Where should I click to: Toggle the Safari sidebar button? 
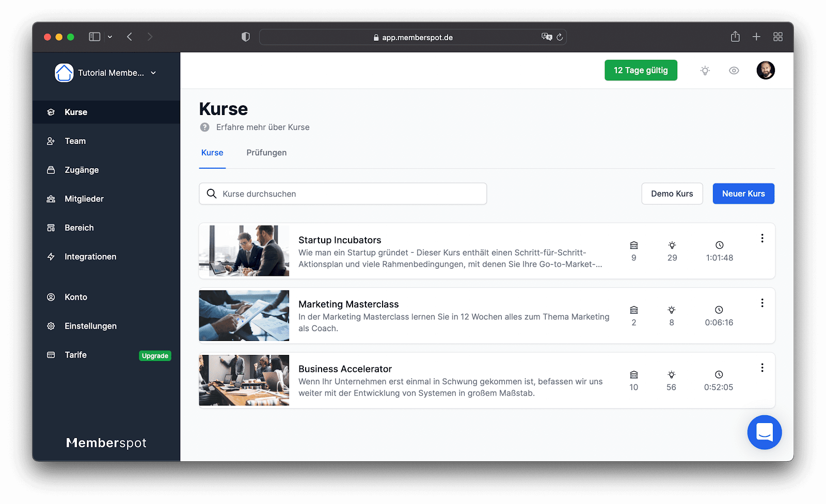coord(94,37)
